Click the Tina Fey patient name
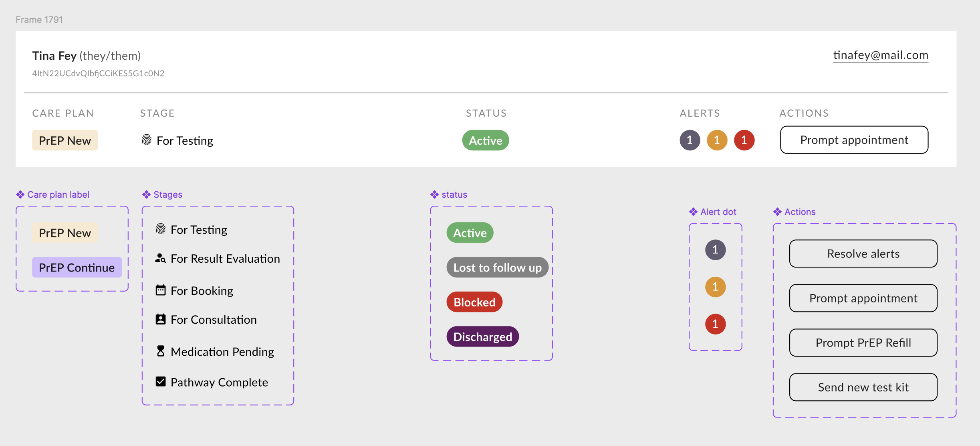This screenshot has height=446, width=980. [54, 55]
